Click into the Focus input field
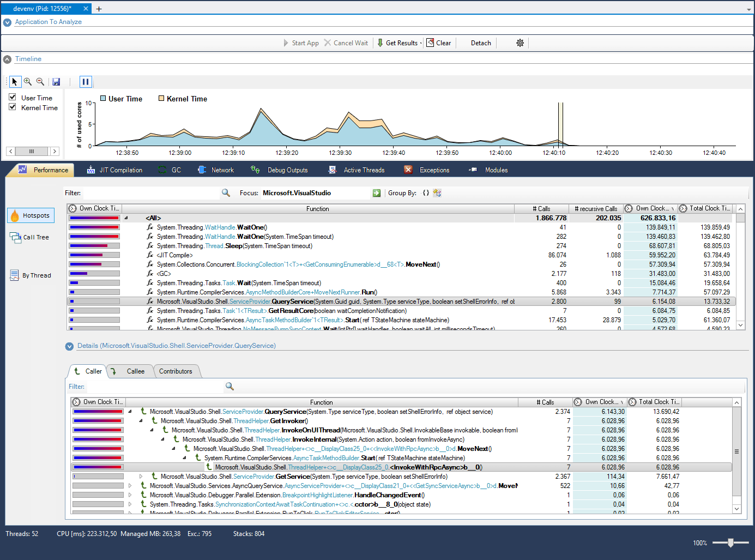 click(x=315, y=193)
